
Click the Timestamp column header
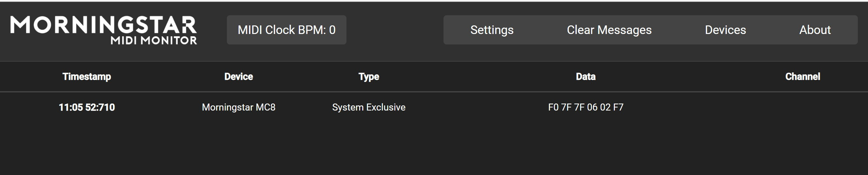87,77
